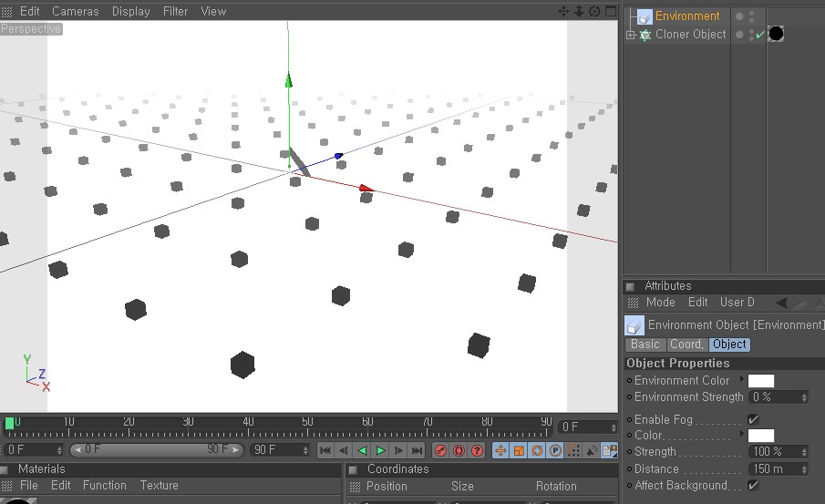This screenshot has width=825, height=504.
Task: Go to end of animation
Action: 417,450
